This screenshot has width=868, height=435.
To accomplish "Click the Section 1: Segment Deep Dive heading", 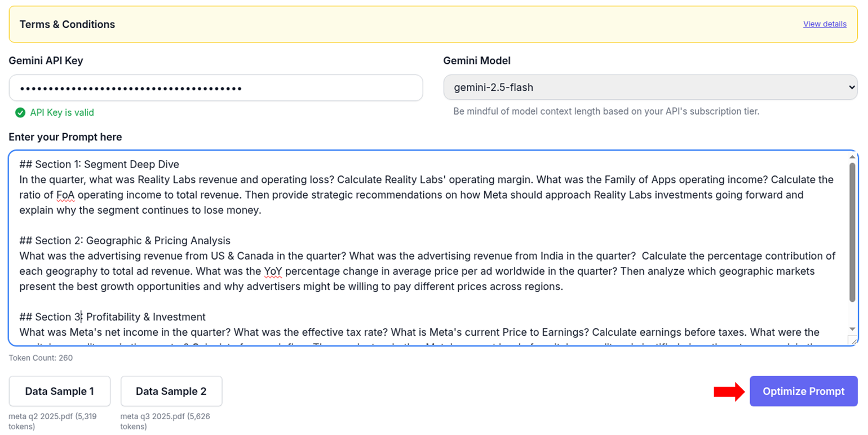I will point(98,164).
